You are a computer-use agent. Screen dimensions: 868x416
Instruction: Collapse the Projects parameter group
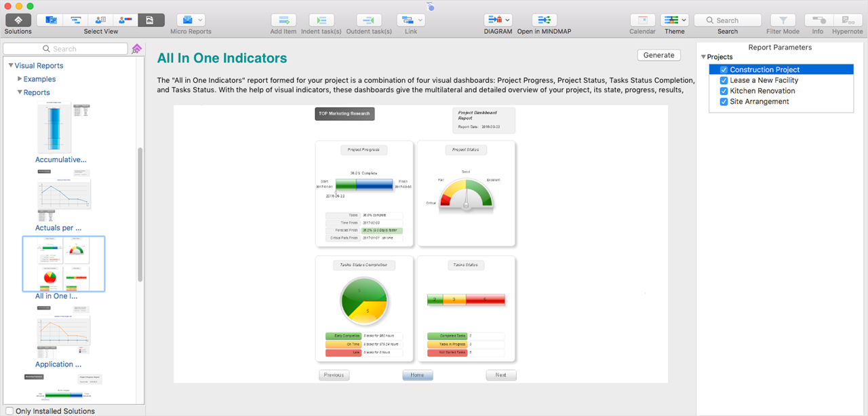click(x=703, y=57)
